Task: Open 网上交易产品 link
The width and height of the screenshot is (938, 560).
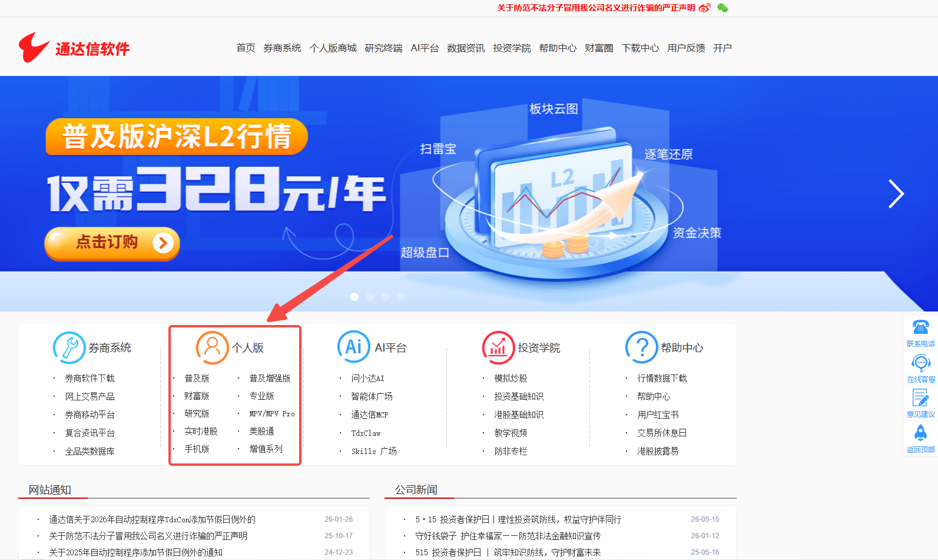Action: (x=90, y=396)
